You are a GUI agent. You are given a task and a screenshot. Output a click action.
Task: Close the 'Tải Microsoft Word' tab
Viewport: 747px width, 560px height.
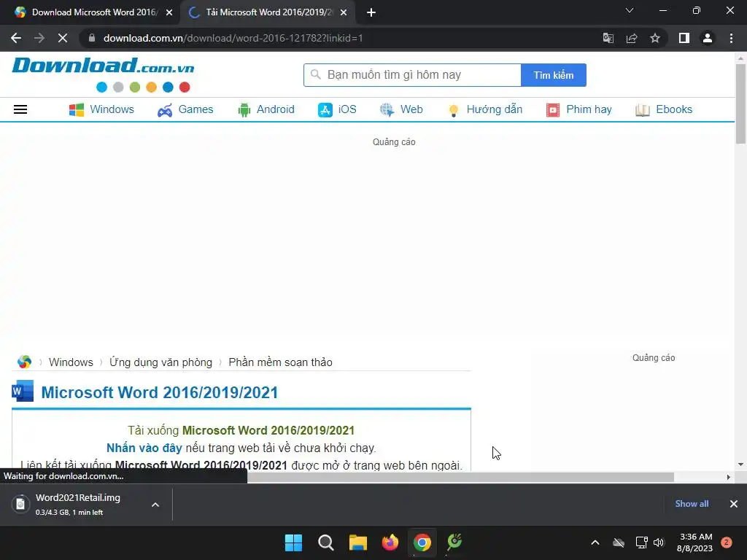click(344, 13)
